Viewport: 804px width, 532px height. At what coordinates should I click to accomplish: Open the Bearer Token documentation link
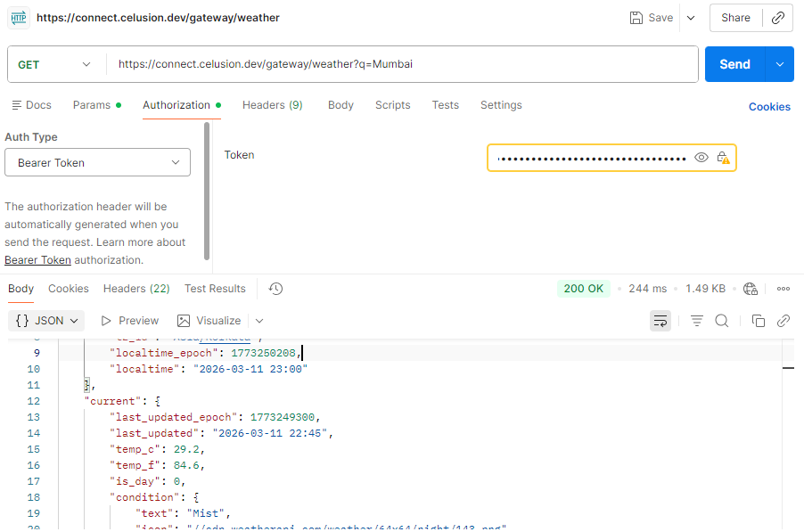(x=37, y=259)
